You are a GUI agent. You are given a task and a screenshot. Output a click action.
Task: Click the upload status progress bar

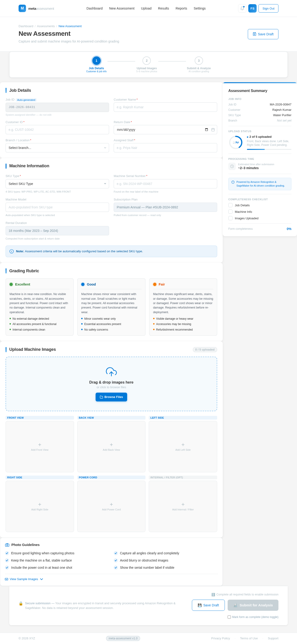tap(269, 149)
